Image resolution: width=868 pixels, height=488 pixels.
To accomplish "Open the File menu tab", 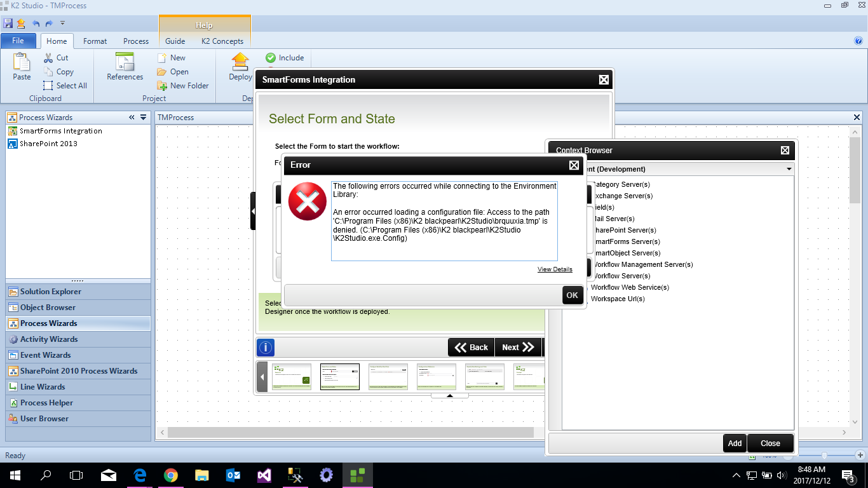I will click(x=18, y=41).
